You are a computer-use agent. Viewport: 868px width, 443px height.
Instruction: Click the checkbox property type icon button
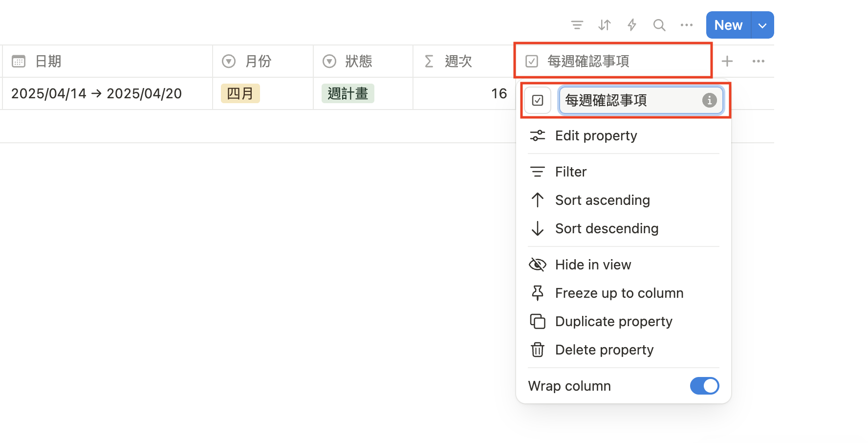coord(538,100)
